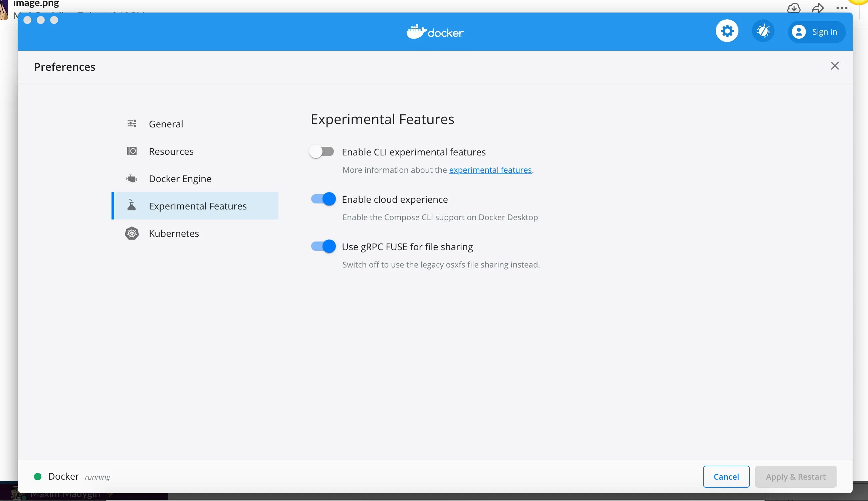Screen dimensions: 868x501
Task: Click the download cloud icon
Action: click(794, 8)
